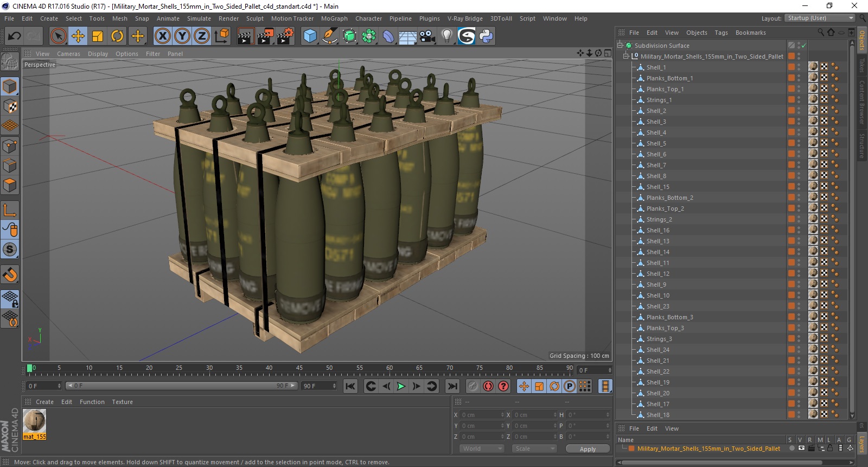This screenshot has height=467, width=868.
Task: Toggle Subdivision Surface enable checkmark
Action: pyautogui.click(x=803, y=46)
